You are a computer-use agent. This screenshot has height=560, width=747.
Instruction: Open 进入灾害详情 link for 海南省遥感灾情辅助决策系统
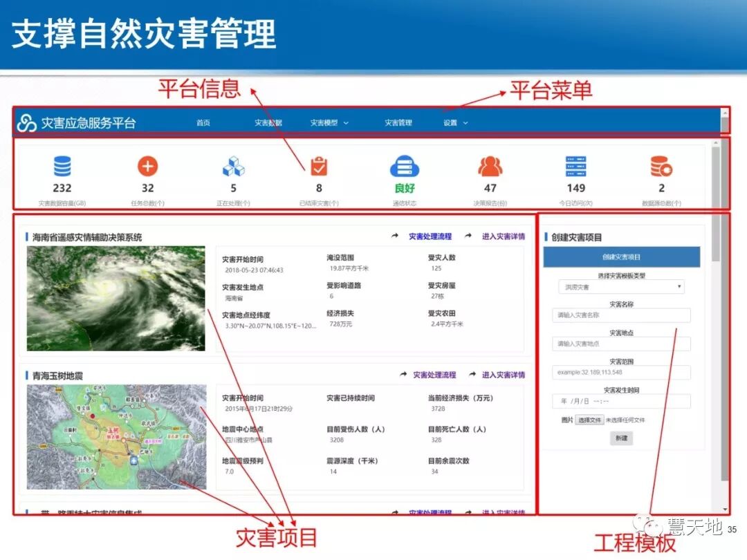tap(504, 236)
